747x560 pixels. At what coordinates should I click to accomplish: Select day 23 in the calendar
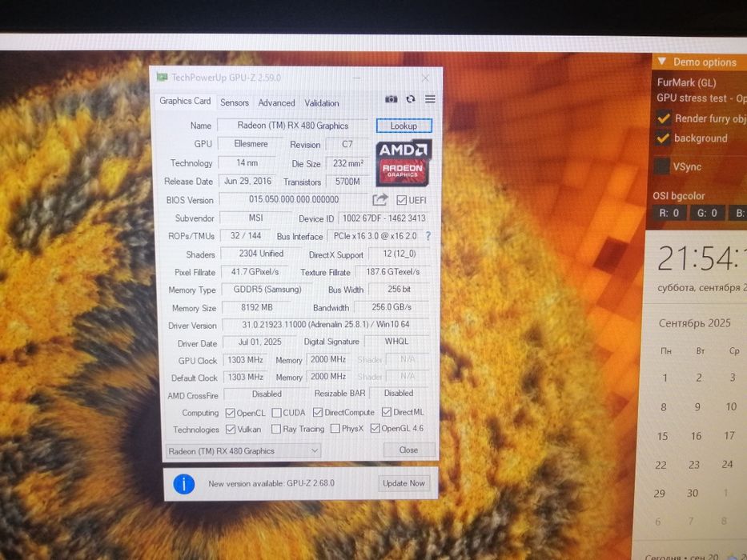coord(694,465)
